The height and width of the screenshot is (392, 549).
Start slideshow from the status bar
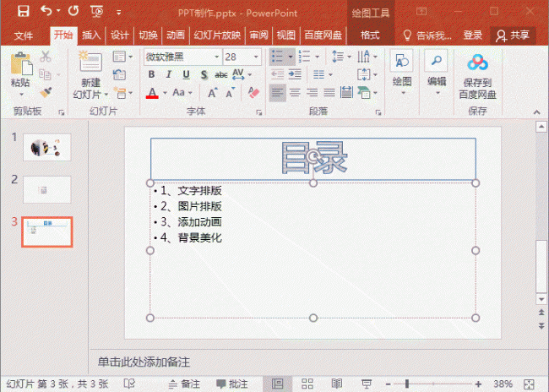[367, 384]
